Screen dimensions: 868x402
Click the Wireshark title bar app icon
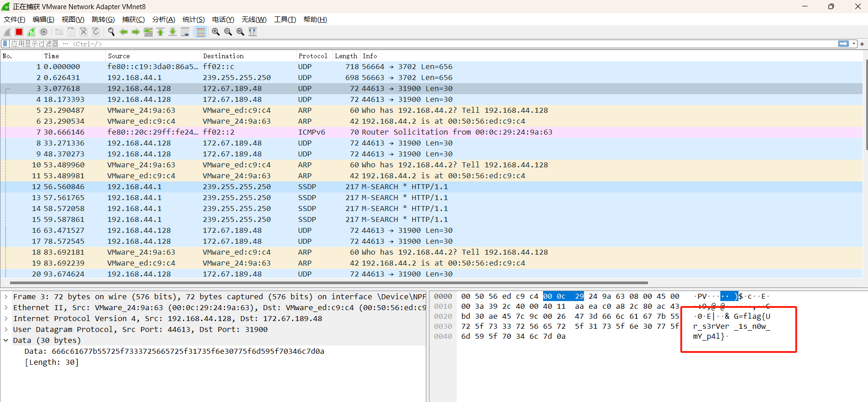pyautogui.click(x=6, y=6)
